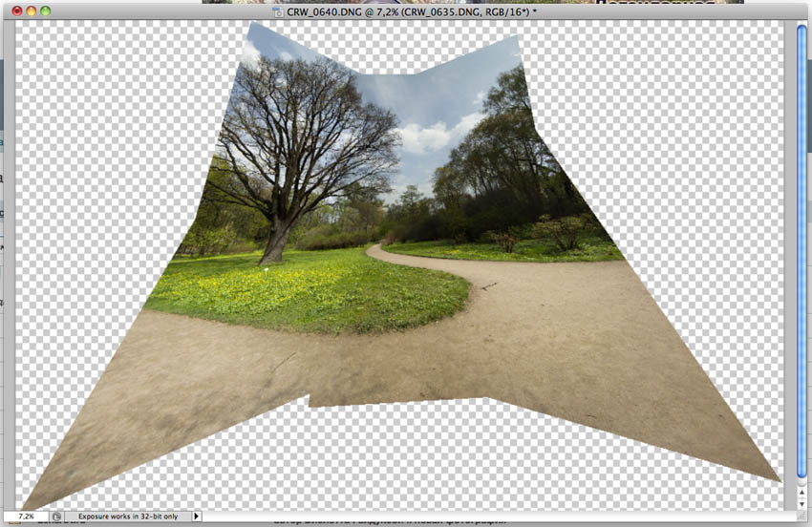Click the 7,2% zoom percentage field
Image resolution: width=812 pixels, height=527 pixels.
pos(27,516)
